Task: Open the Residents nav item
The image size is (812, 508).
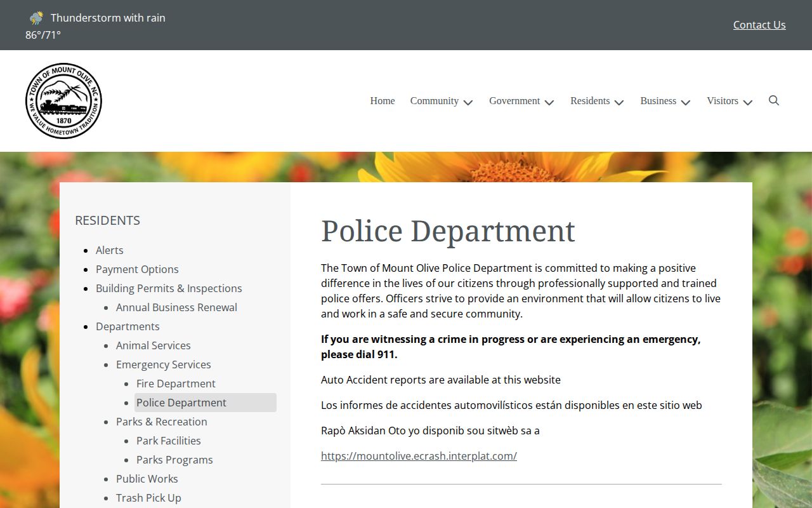Action: coord(590,101)
